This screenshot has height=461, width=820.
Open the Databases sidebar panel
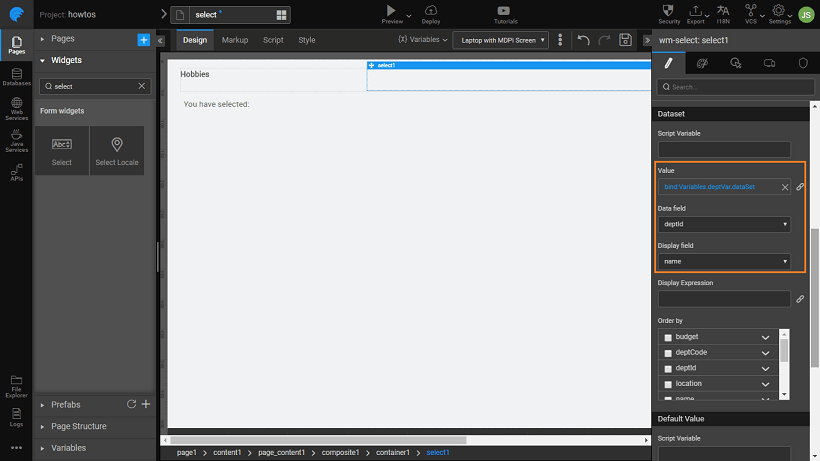(16, 77)
